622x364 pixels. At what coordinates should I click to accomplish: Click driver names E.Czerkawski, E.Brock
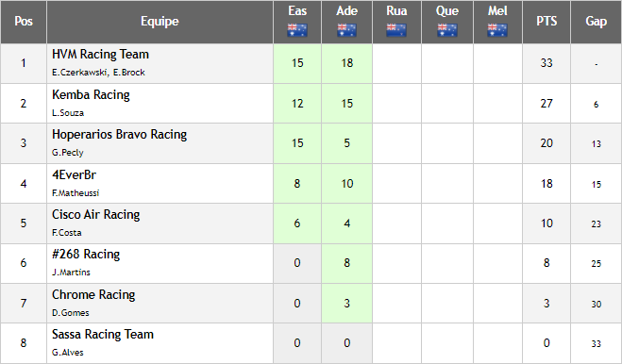tap(98, 73)
